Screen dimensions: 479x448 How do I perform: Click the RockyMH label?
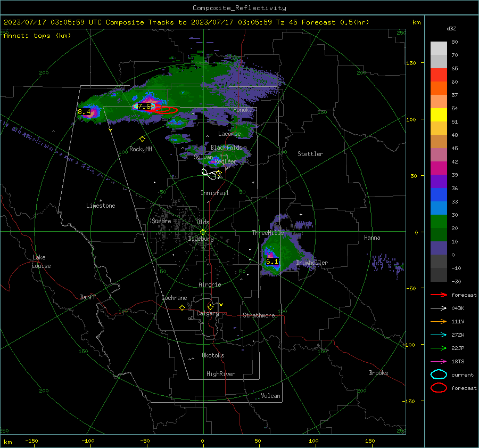[x=141, y=149]
